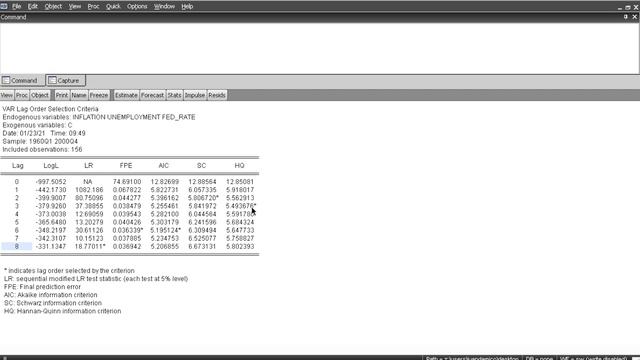Viewport: 640px width, 360px height.
Task: Click the View button in VAR toolbar
Action: click(x=7, y=95)
